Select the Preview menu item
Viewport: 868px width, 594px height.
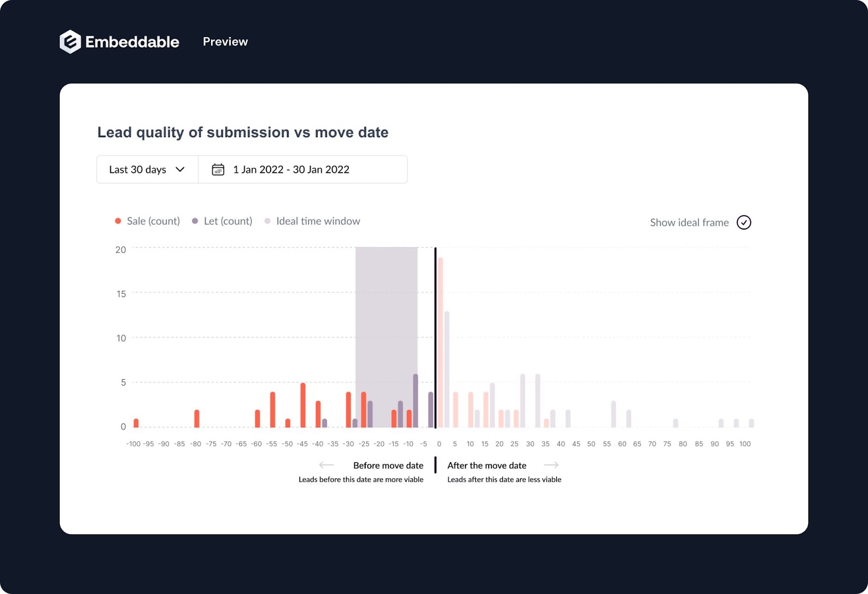pyautogui.click(x=225, y=41)
